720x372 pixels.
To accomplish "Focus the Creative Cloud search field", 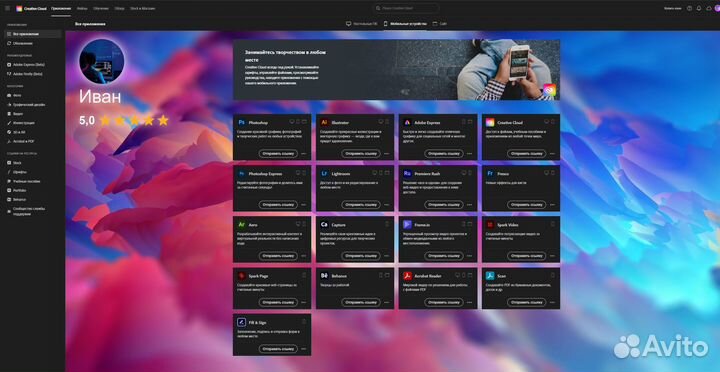I will [406, 8].
